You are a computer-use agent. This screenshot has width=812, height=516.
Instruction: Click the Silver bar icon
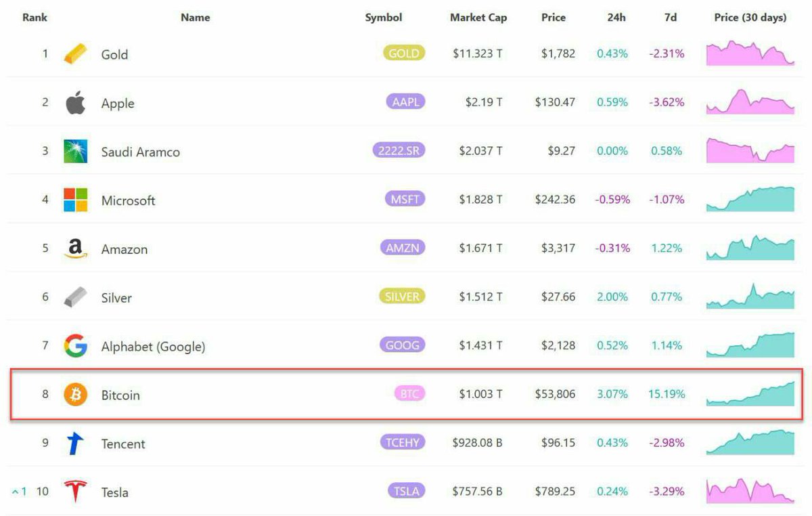[x=75, y=297]
